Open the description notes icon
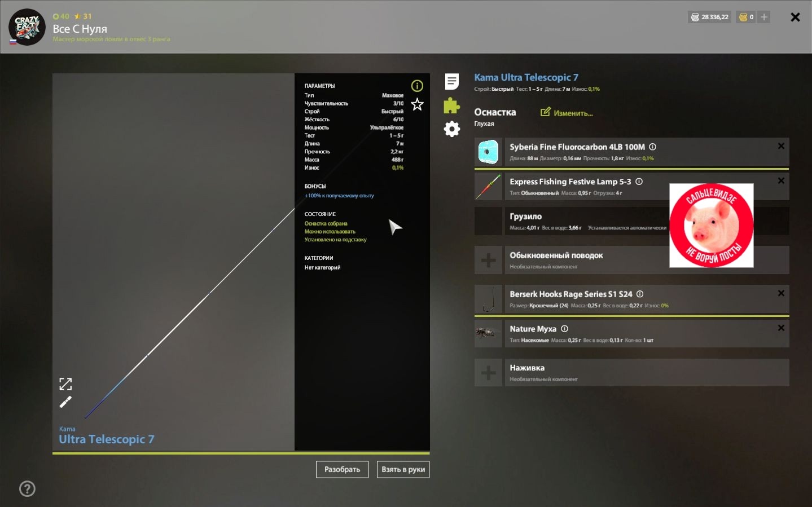Viewport: 812px width, 507px height. pos(452,82)
